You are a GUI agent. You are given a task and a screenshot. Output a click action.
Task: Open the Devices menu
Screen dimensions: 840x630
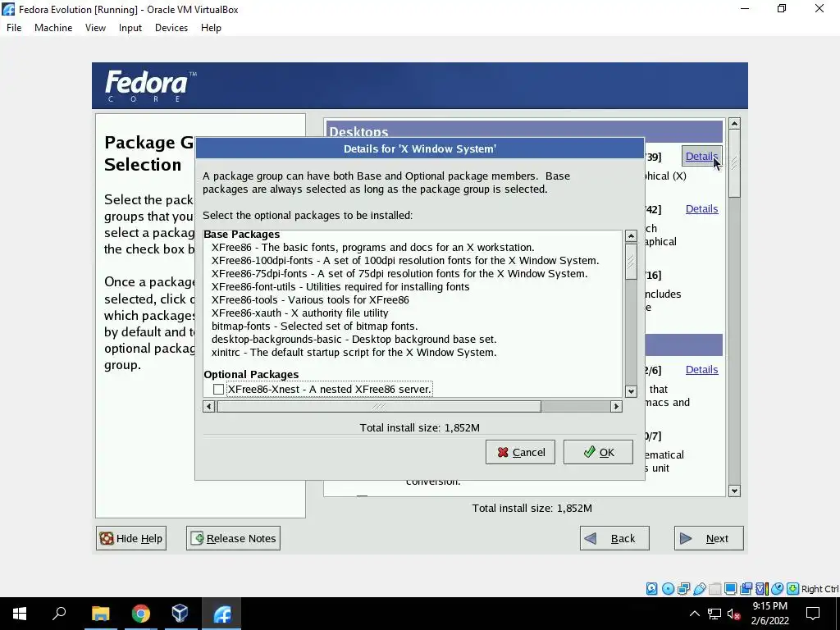[x=171, y=28]
